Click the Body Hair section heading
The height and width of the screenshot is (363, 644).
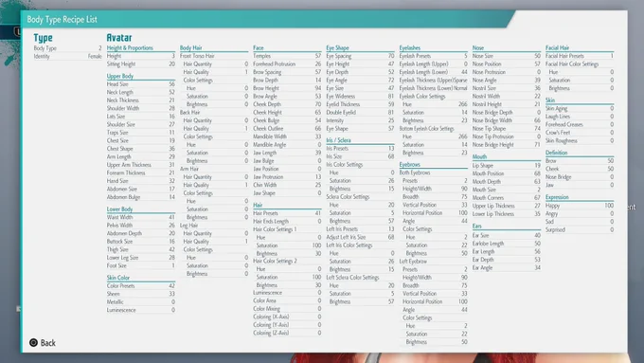click(191, 47)
